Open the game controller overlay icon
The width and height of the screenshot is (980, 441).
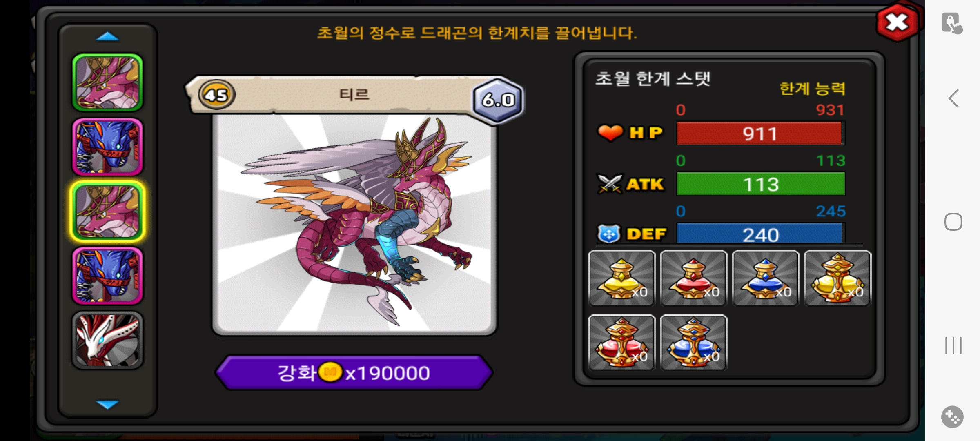click(x=952, y=417)
